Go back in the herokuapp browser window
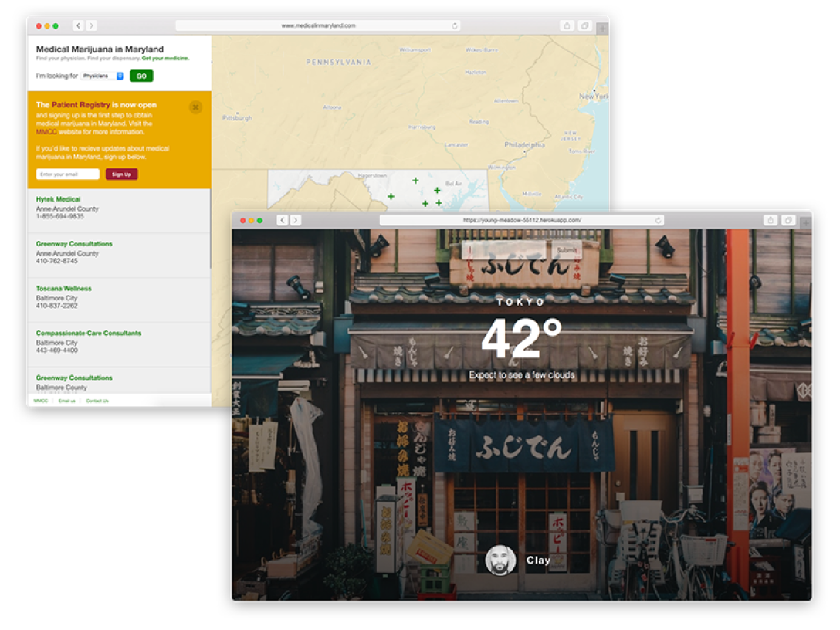The height and width of the screenshot is (630, 840). 283,220
